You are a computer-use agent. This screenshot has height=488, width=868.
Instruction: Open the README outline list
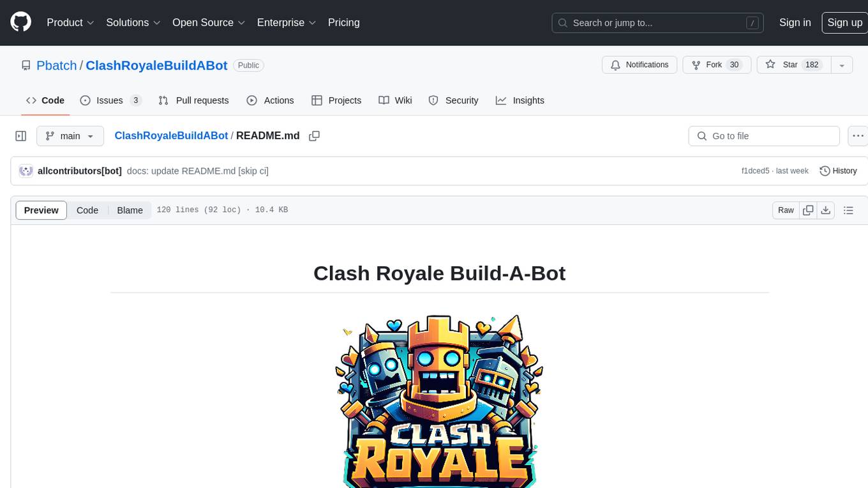click(848, 210)
